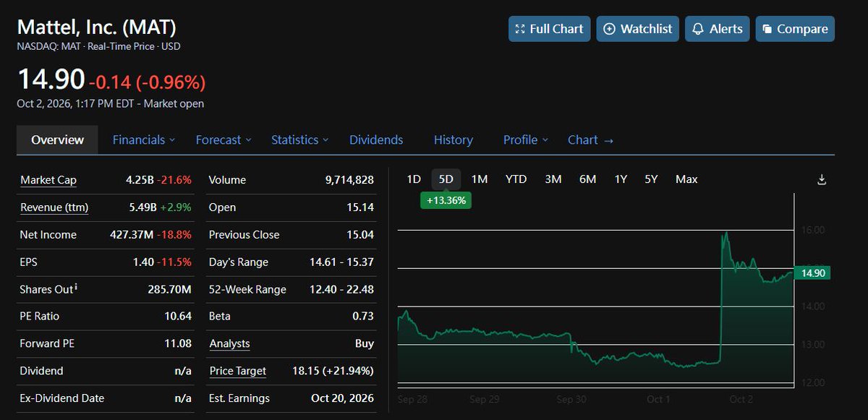Select the 6M chart range
The width and height of the screenshot is (868, 420).
click(587, 179)
